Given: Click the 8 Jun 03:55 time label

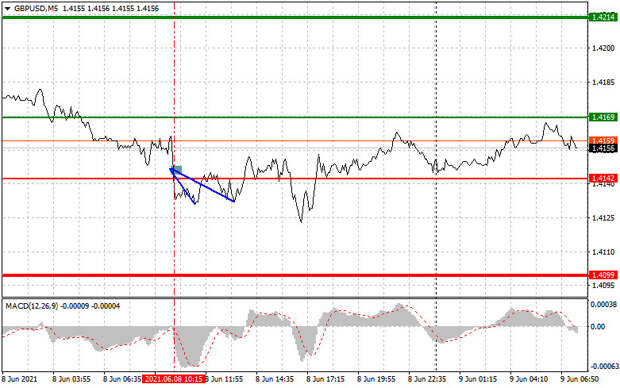Looking at the screenshot, I should [x=72, y=379].
